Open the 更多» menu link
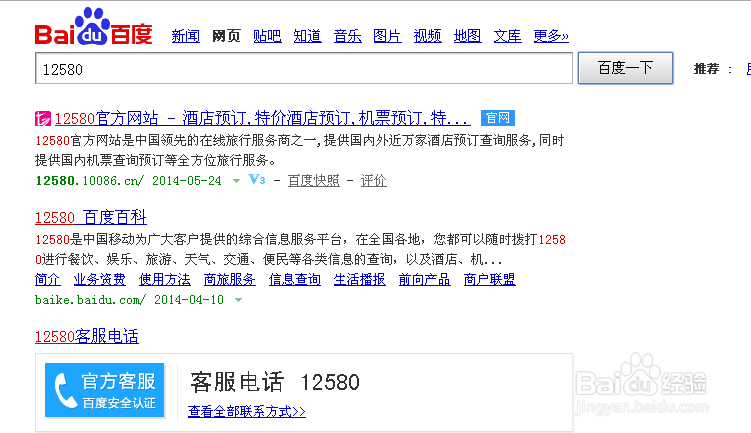Screen dimensions: 751x433 [551, 36]
